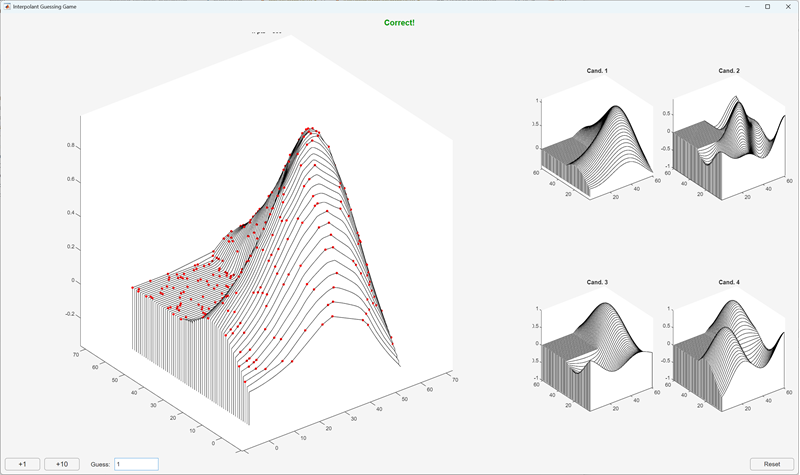Click the "Guess:" label
Image resolution: width=800 pixels, height=475 pixels.
click(x=100, y=464)
